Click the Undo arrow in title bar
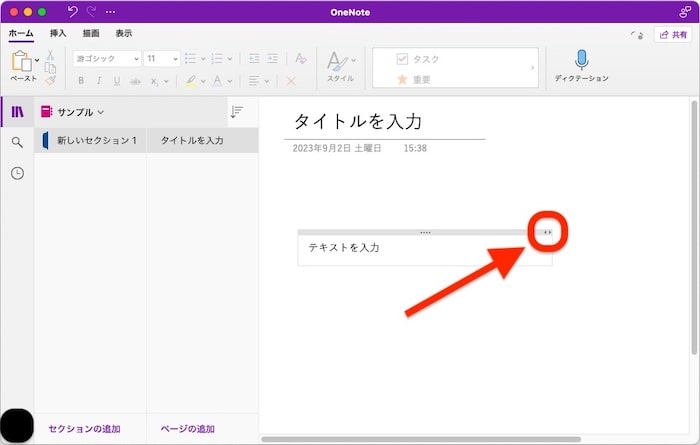700x445 pixels. (x=72, y=12)
